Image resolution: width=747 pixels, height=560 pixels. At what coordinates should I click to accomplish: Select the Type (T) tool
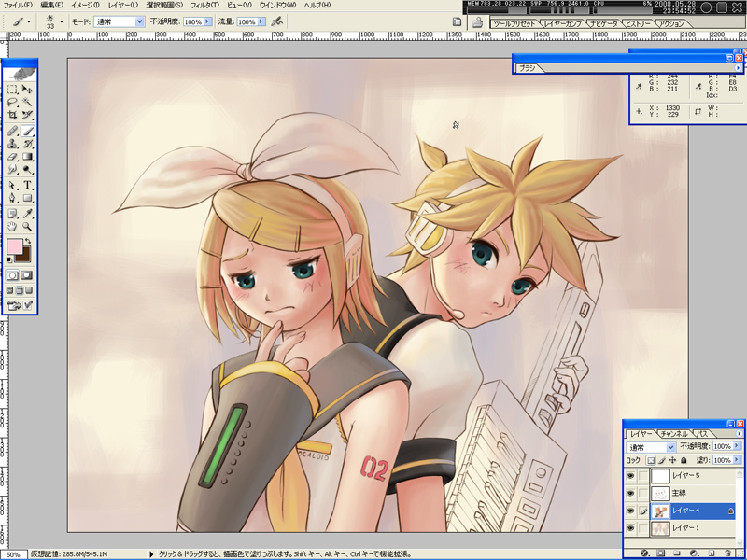point(28,185)
